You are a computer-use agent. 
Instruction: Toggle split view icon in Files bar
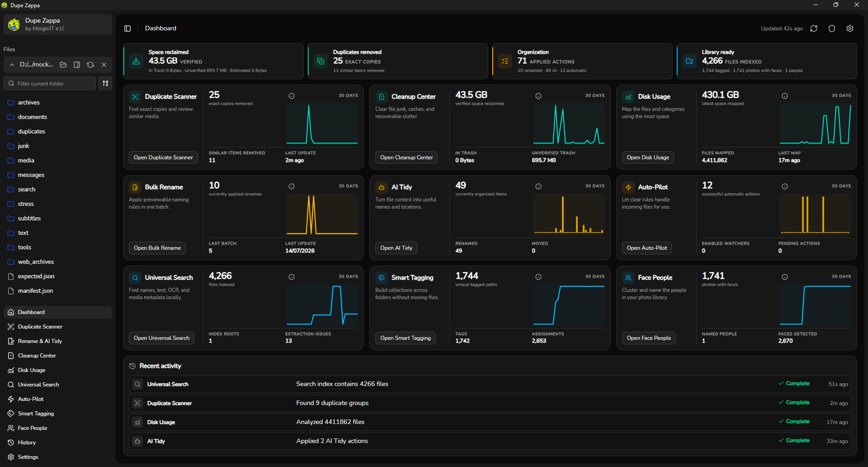77,65
